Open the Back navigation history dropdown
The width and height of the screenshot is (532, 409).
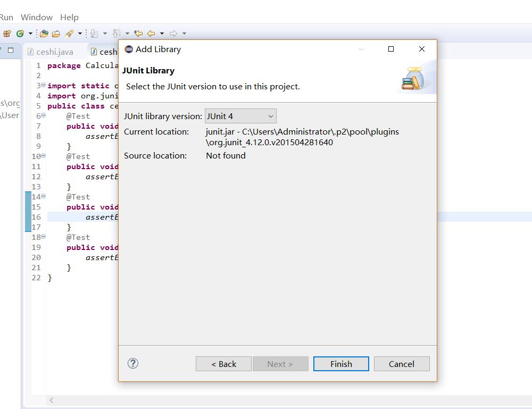162,33
